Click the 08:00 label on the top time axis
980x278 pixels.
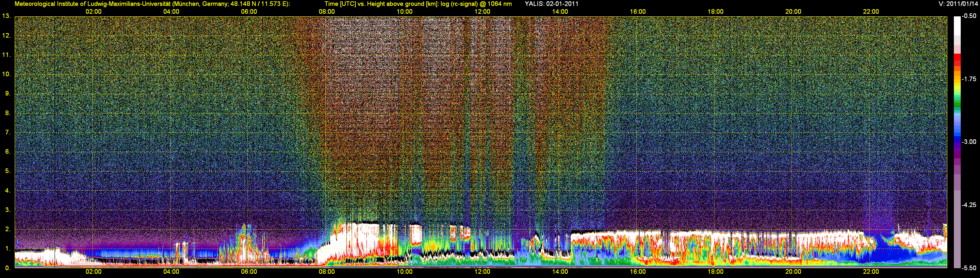327,12
